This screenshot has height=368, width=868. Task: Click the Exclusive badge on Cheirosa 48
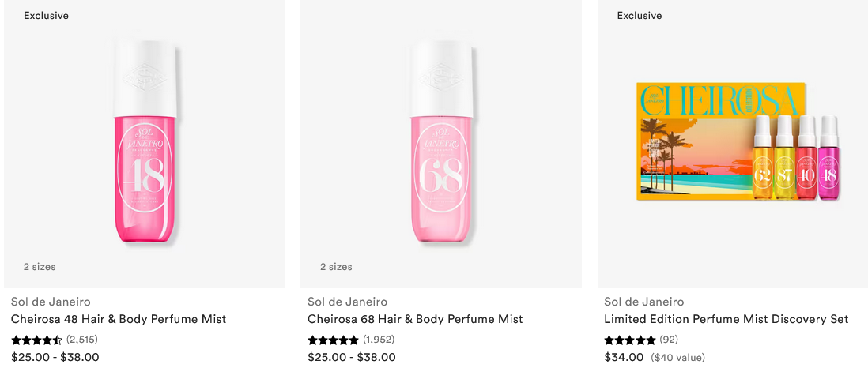click(46, 16)
